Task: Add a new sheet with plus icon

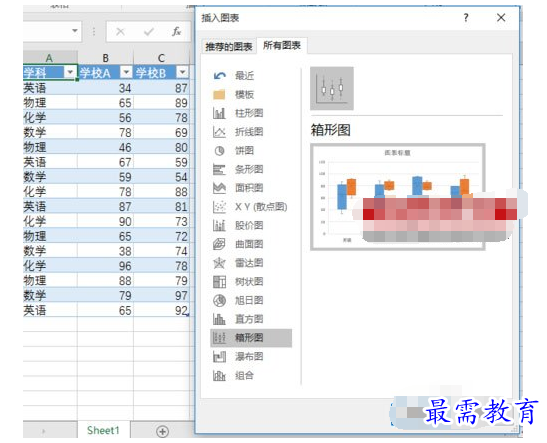Action: [x=163, y=431]
